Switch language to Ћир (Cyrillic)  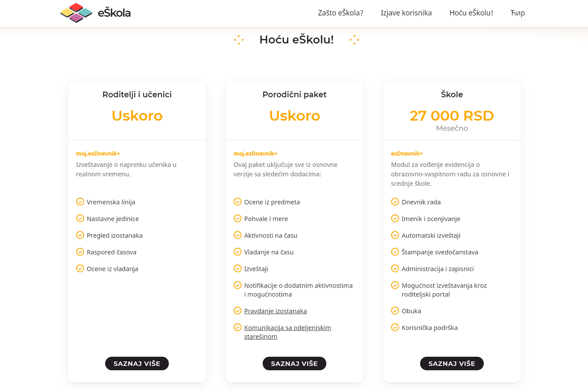click(x=517, y=13)
